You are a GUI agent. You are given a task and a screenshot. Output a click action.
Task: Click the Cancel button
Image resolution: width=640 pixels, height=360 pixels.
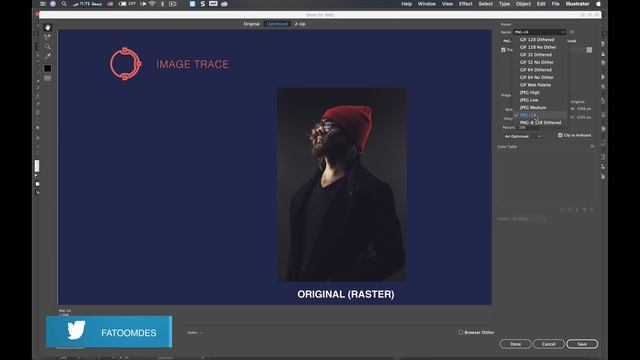pyautogui.click(x=549, y=344)
